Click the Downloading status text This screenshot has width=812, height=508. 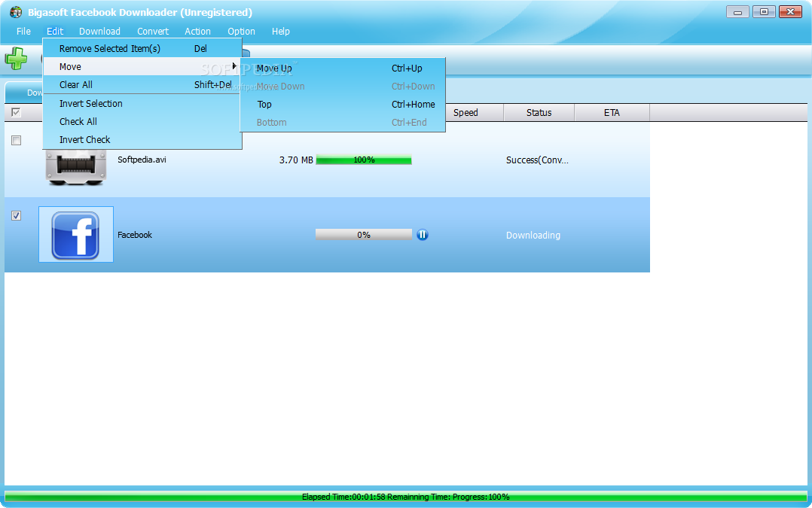click(x=533, y=236)
